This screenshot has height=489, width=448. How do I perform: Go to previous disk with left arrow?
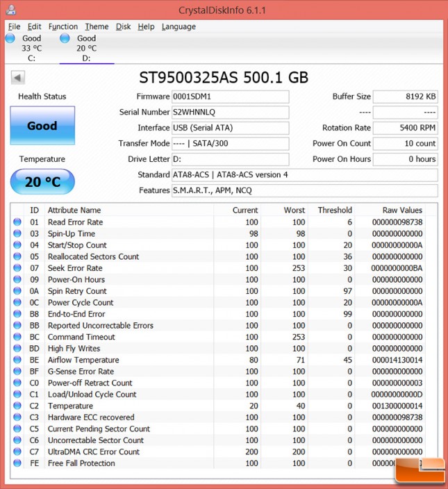(x=18, y=77)
